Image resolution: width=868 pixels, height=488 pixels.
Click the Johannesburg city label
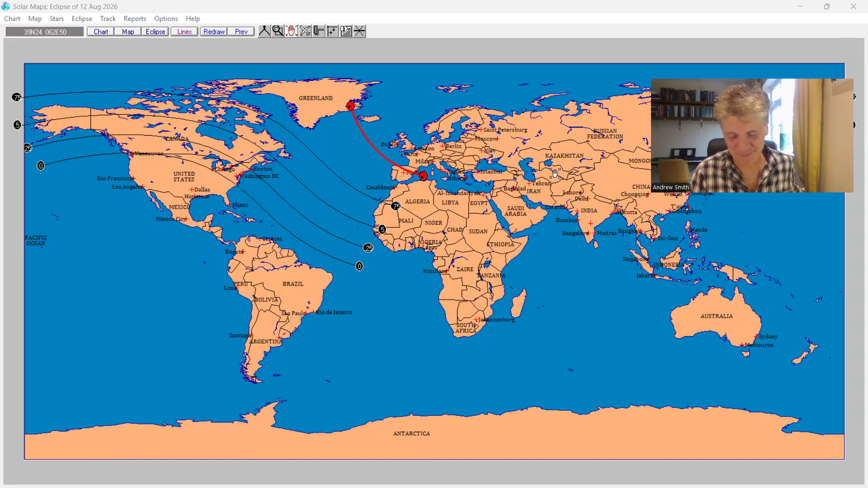[x=497, y=320]
